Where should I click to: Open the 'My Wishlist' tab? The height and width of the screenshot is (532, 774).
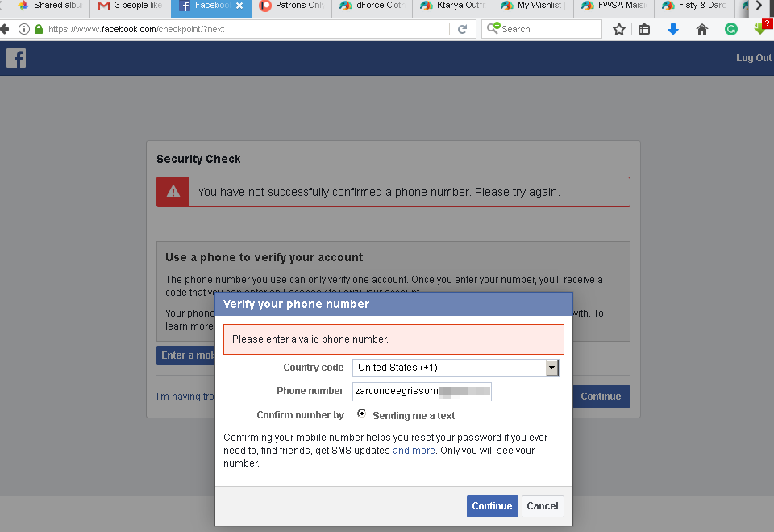coord(535,6)
